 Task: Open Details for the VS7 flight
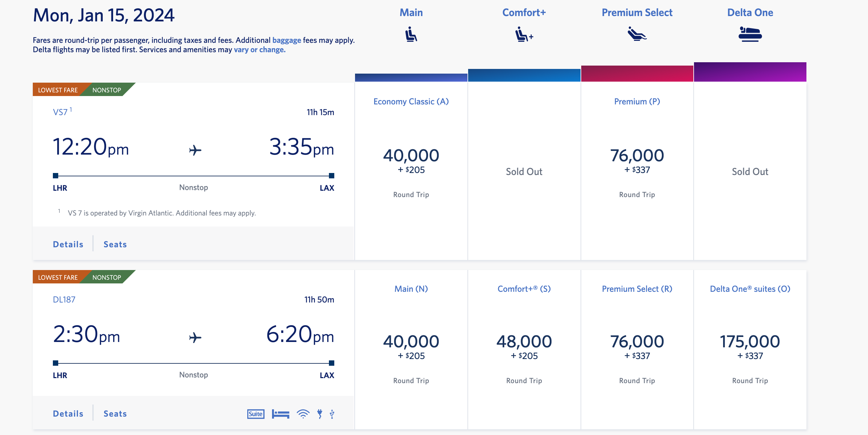(68, 244)
